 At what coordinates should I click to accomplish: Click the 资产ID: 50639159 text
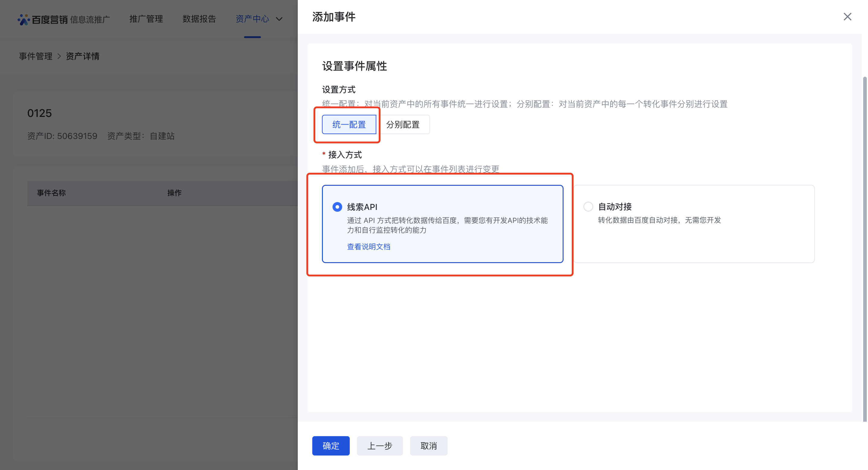click(x=62, y=136)
